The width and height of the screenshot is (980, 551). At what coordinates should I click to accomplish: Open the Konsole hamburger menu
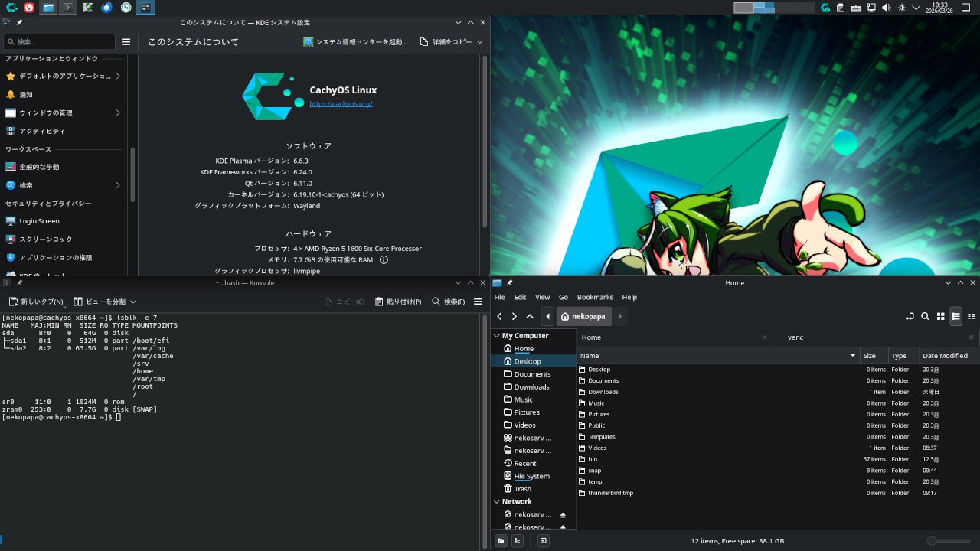[478, 302]
